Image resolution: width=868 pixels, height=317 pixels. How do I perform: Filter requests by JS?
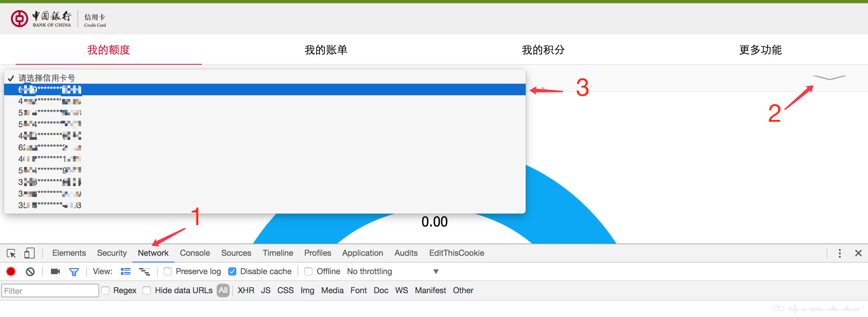(266, 290)
